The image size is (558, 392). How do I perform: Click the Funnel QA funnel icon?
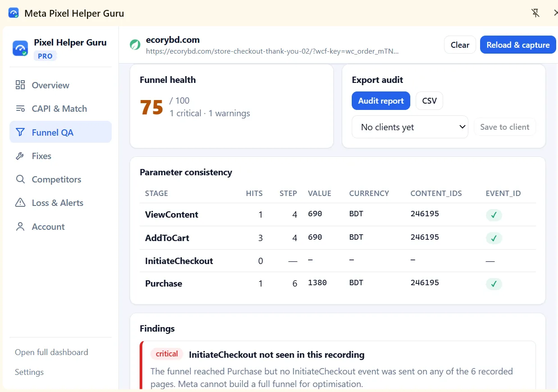20,132
